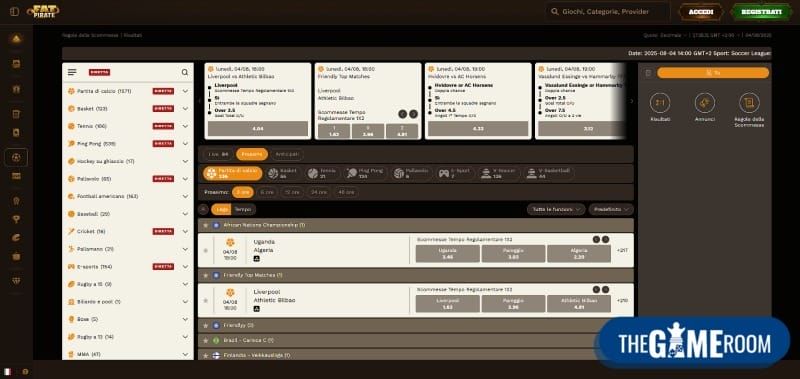800x379 pixels.
Task: Switch to the Prossimo tab
Action: [252, 154]
